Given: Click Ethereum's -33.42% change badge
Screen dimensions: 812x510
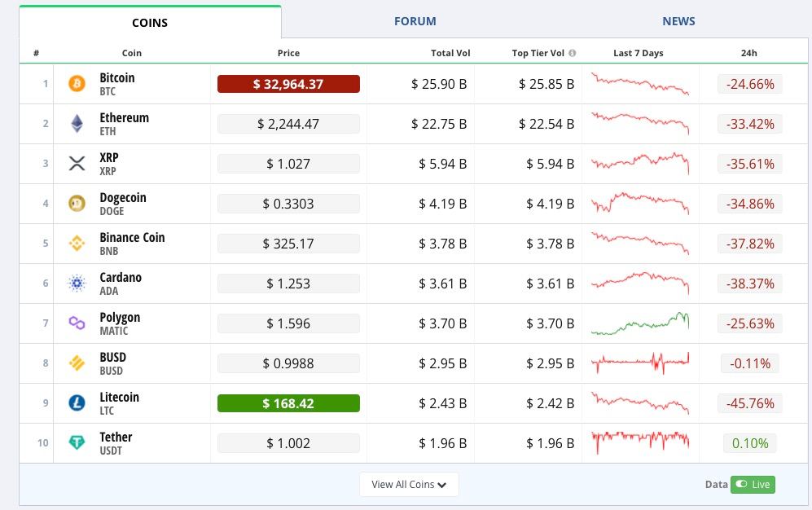Looking at the screenshot, I should pyautogui.click(x=750, y=124).
